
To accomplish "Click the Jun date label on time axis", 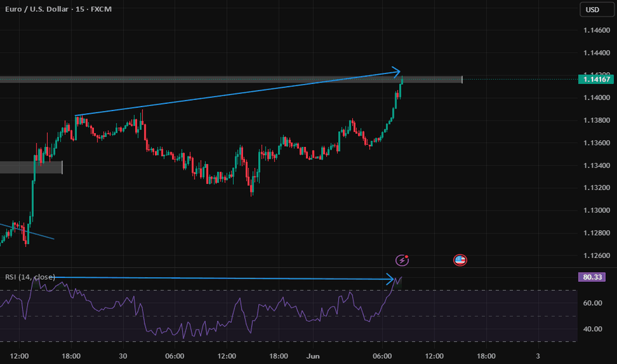I will pyautogui.click(x=313, y=356).
